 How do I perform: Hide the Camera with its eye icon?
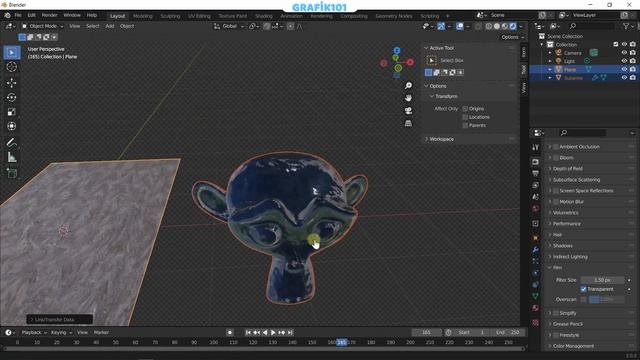coord(624,53)
